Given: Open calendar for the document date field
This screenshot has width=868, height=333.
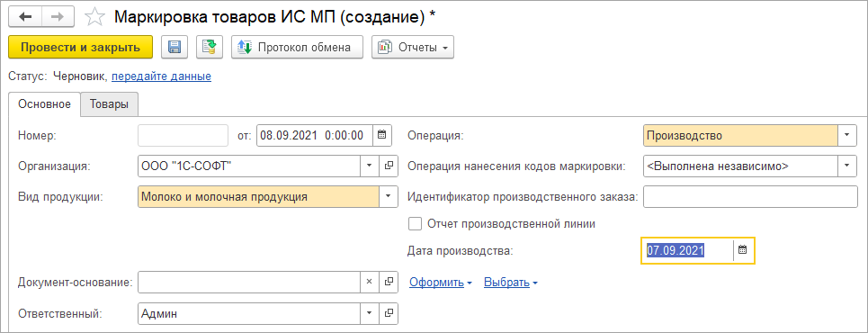Looking at the screenshot, I should [382, 135].
